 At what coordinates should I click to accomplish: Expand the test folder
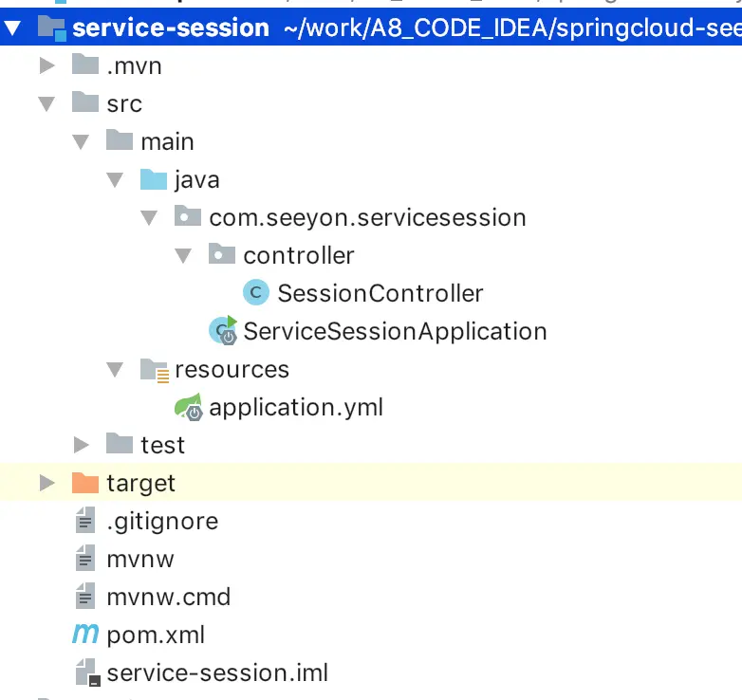coord(82,445)
